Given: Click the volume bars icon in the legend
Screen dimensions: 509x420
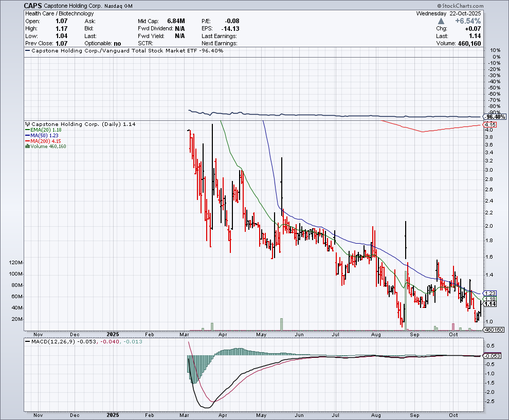Looking at the screenshot, I should tap(27, 147).
